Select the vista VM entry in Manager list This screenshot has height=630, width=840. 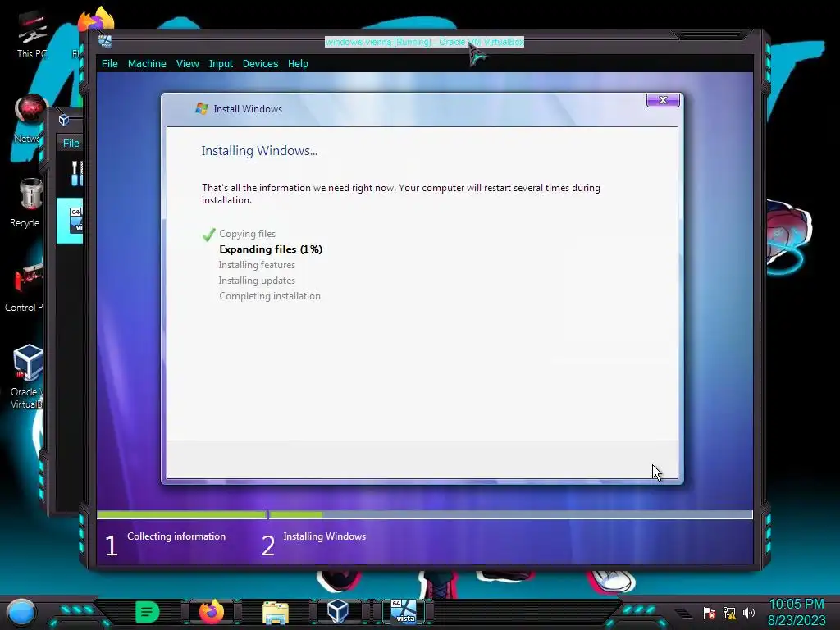[71, 220]
